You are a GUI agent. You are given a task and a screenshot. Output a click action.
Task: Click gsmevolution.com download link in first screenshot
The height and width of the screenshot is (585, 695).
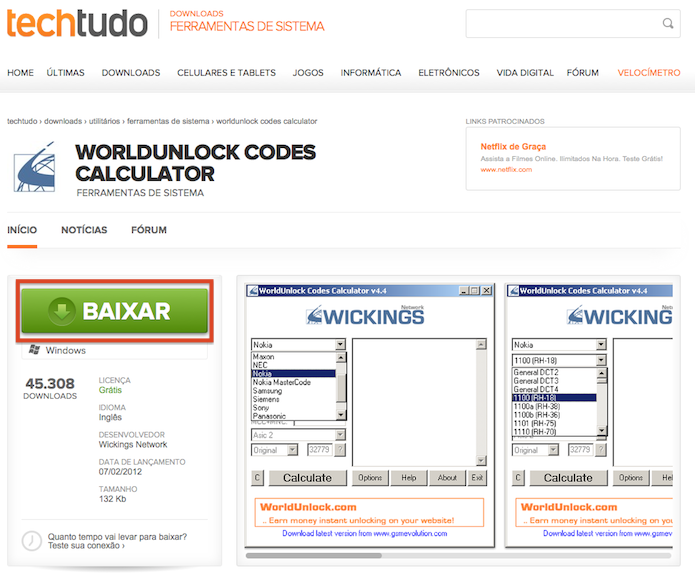point(365,533)
